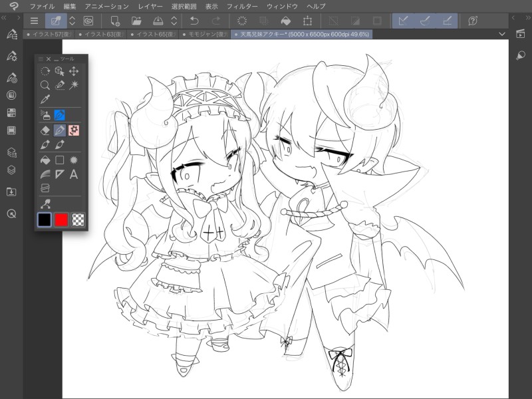Select the active gray Pen tool
The height and width of the screenshot is (399, 532).
tap(59, 130)
